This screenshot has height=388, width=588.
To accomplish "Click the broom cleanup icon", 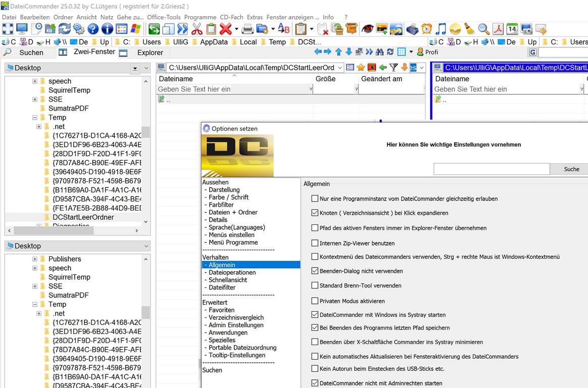I will point(469,29).
